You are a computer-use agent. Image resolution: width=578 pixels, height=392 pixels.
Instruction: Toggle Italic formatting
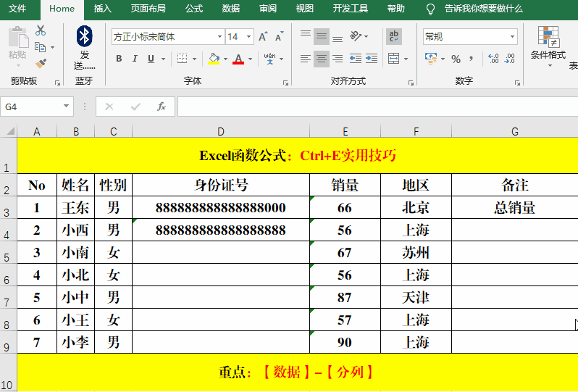coord(135,59)
